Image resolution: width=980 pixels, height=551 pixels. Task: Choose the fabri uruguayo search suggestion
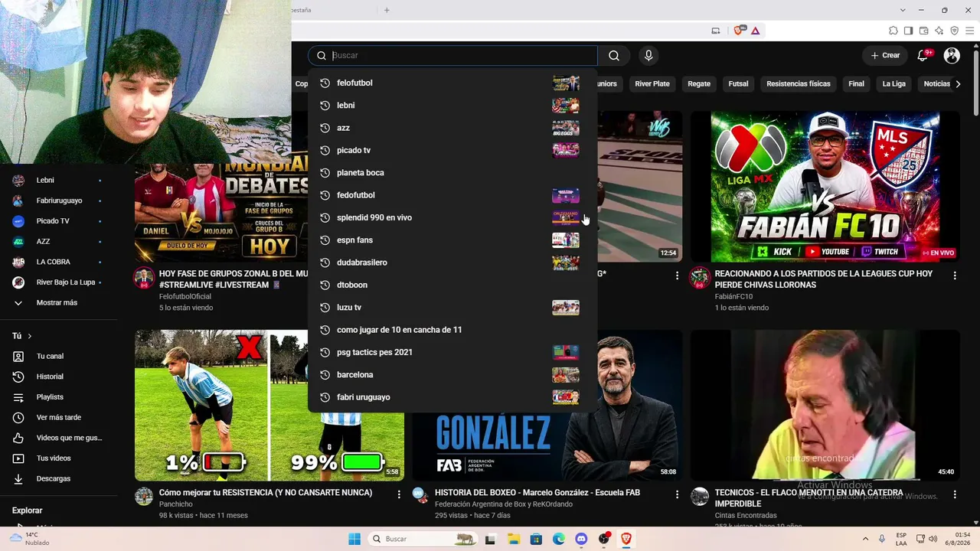[452, 397]
